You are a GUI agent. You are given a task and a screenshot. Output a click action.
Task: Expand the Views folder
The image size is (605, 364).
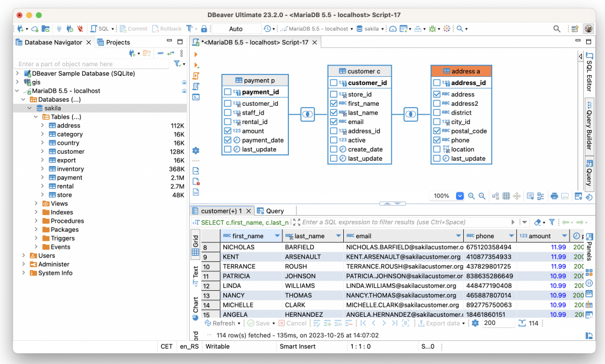36,203
